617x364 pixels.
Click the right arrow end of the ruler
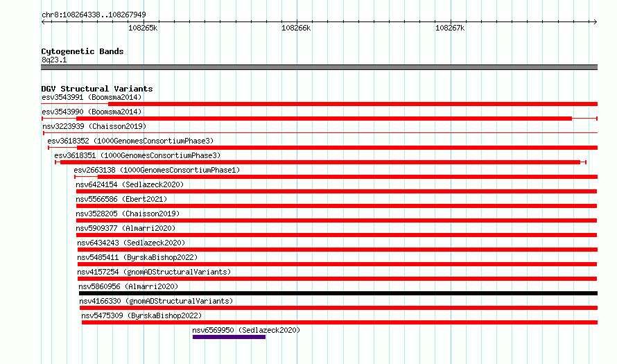596,21
